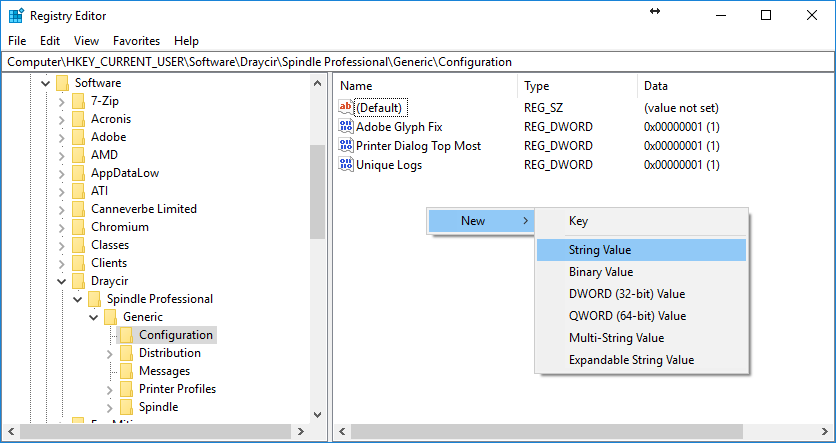Select the AMD folder icon
The width and height of the screenshot is (836, 443).
(78, 155)
